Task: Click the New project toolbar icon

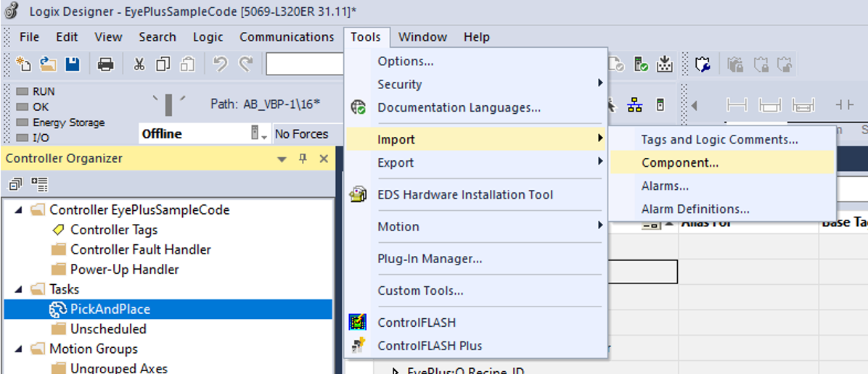Action: pos(24,65)
